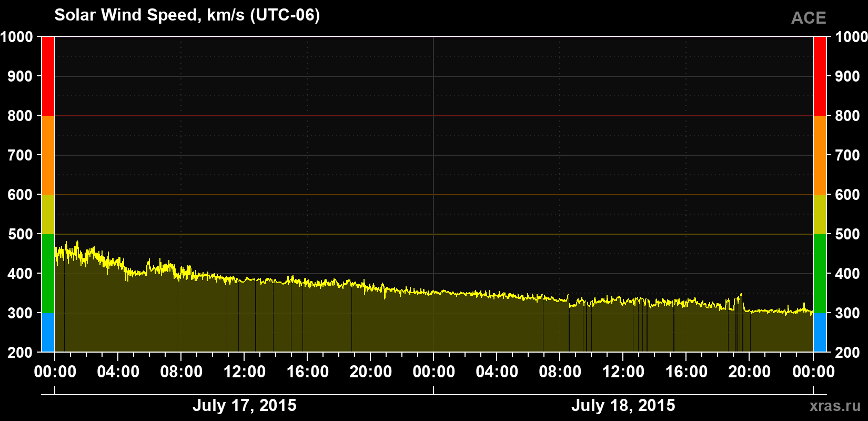Viewport: 868px width, 421px height.
Task: Click the 200 value on left axis
Action: pyautogui.click(x=21, y=353)
